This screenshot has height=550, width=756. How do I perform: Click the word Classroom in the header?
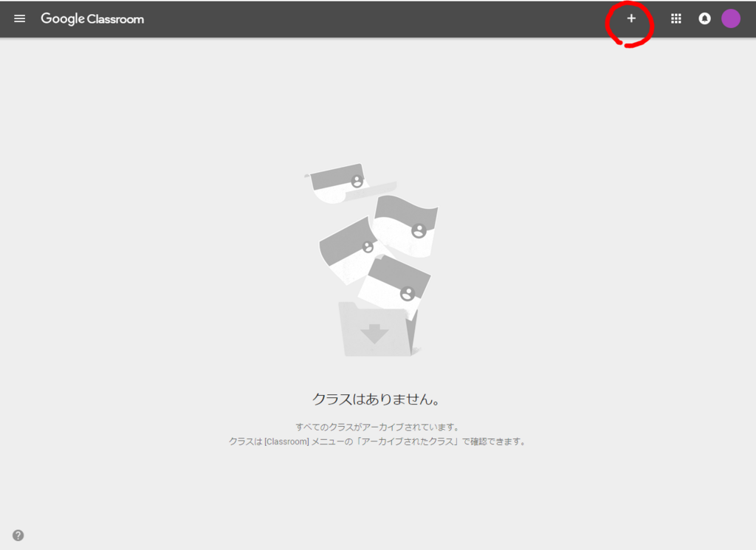[x=115, y=18]
